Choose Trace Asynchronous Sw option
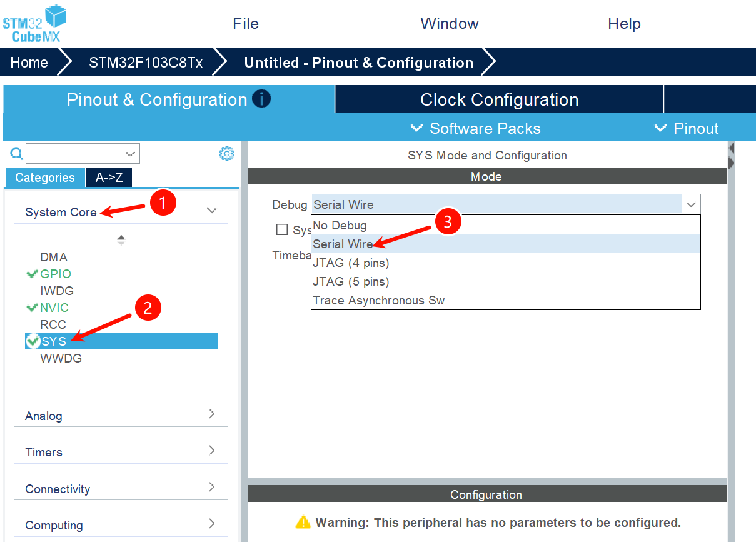Viewport: 756px width, 542px height. pyautogui.click(x=506, y=300)
